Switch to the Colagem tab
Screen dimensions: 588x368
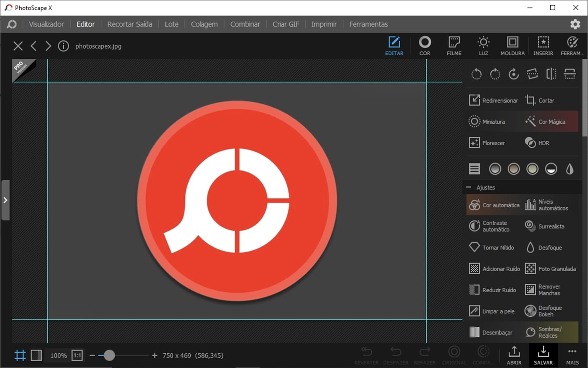coord(204,24)
